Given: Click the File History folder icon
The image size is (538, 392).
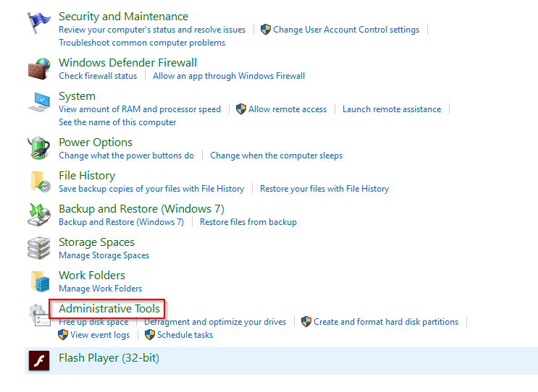Looking at the screenshot, I should tap(39, 182).
